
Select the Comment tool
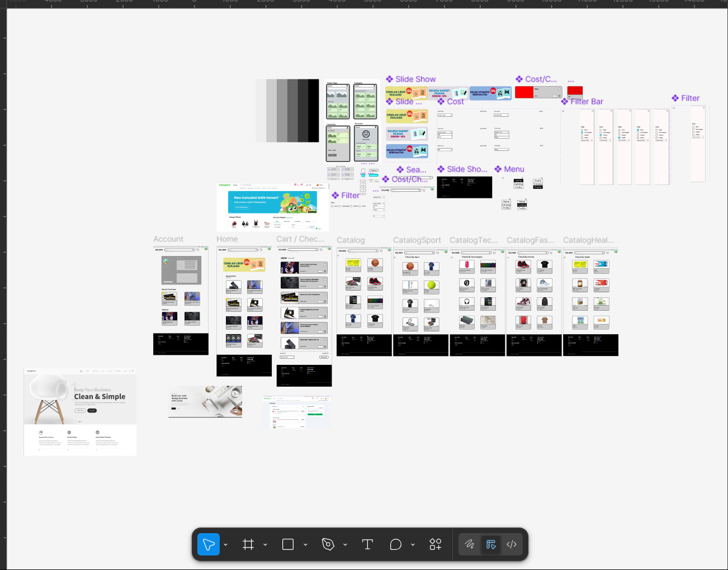(396, 544)
